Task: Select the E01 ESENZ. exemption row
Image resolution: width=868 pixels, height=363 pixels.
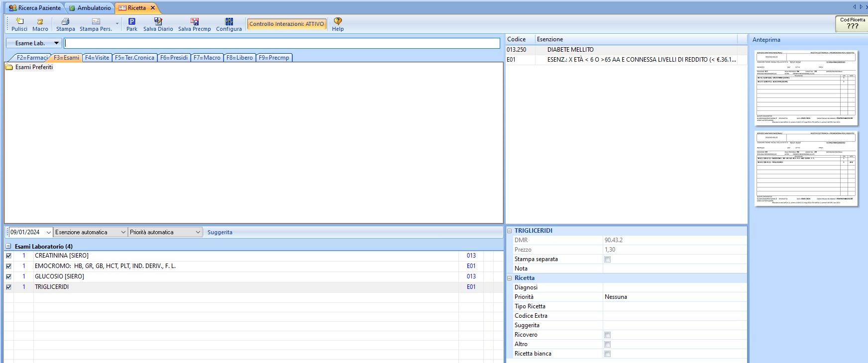Action: click(627, 60)
